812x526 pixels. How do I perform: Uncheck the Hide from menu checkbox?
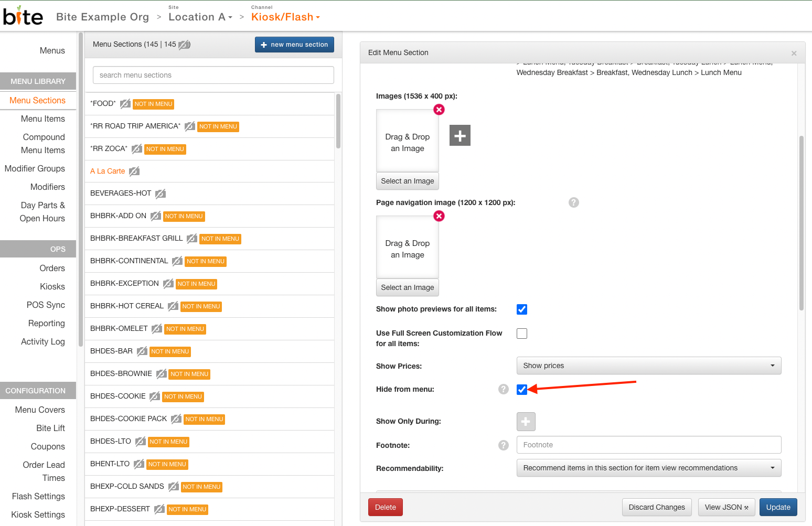click(522, 390)
